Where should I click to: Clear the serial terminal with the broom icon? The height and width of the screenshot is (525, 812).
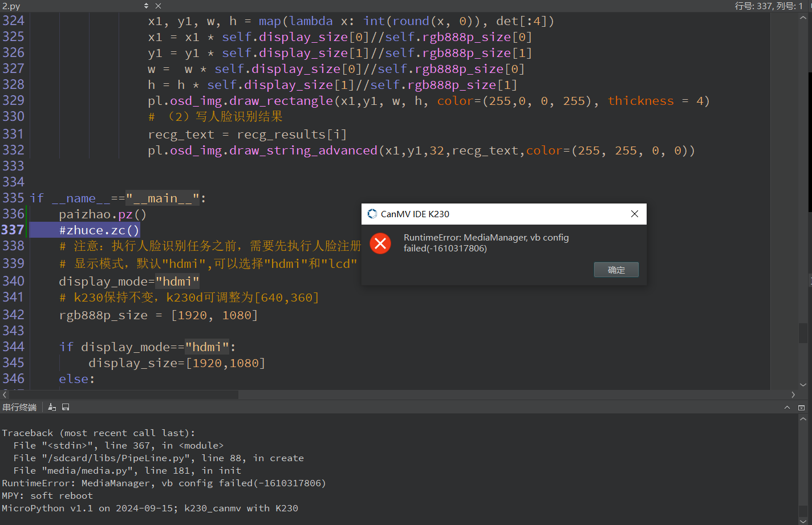tap(52, 407)
